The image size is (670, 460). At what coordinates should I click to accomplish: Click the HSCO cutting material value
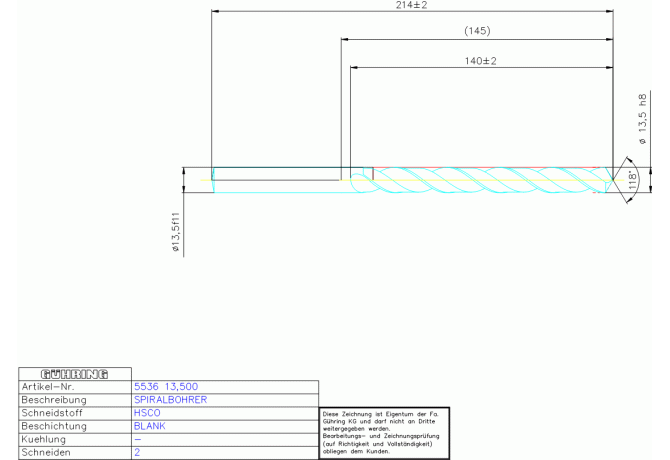pos(147,411)
